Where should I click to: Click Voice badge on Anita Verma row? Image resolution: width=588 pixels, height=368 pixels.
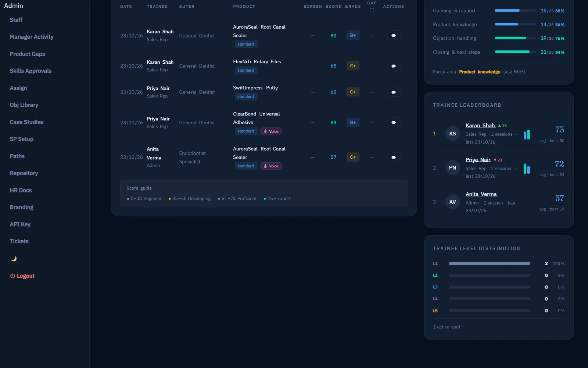(x=271, y=166)
